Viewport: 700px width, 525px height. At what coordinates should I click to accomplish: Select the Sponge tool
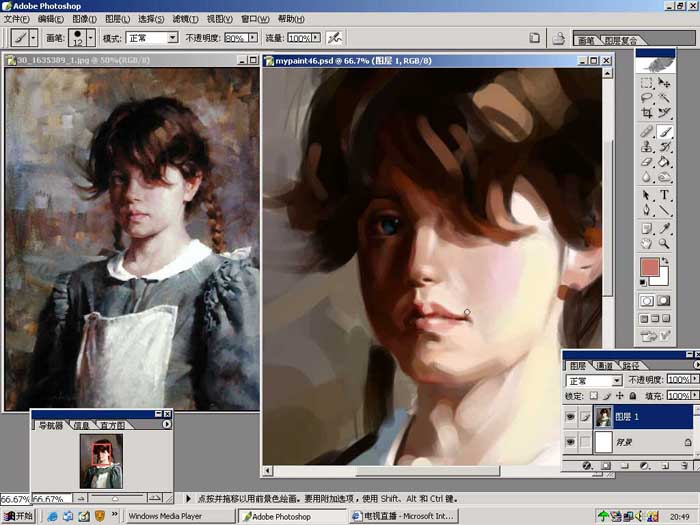[x=664, y=177]
